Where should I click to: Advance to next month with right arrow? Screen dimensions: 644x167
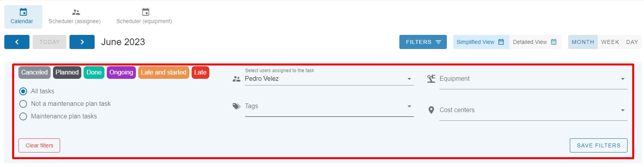[x=82, y=42]
